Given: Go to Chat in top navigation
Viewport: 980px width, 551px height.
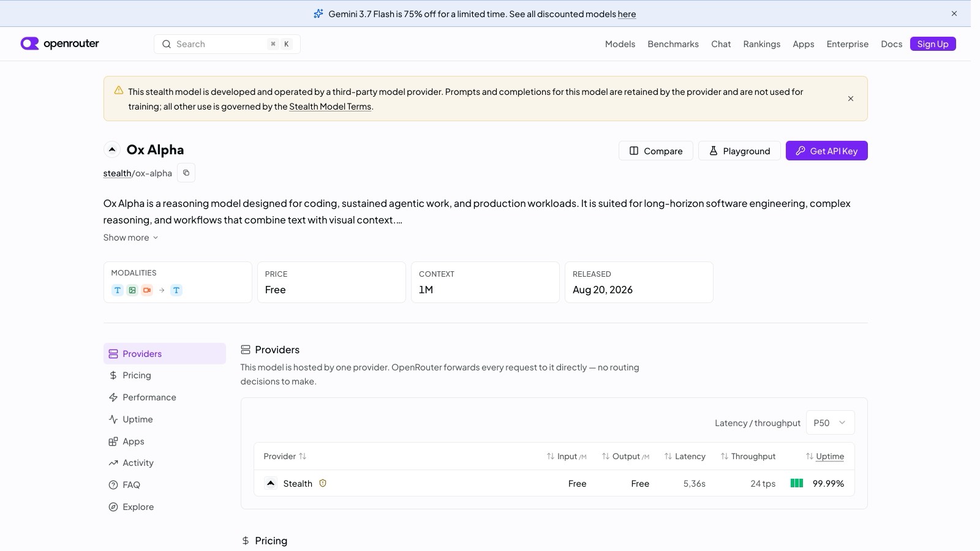Looking at the screenshot, I should [721, 44].
